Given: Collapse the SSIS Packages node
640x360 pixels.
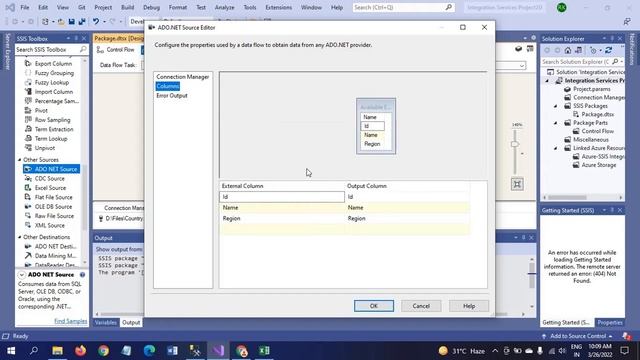Looking at the screenshot, I should (556, 106).
